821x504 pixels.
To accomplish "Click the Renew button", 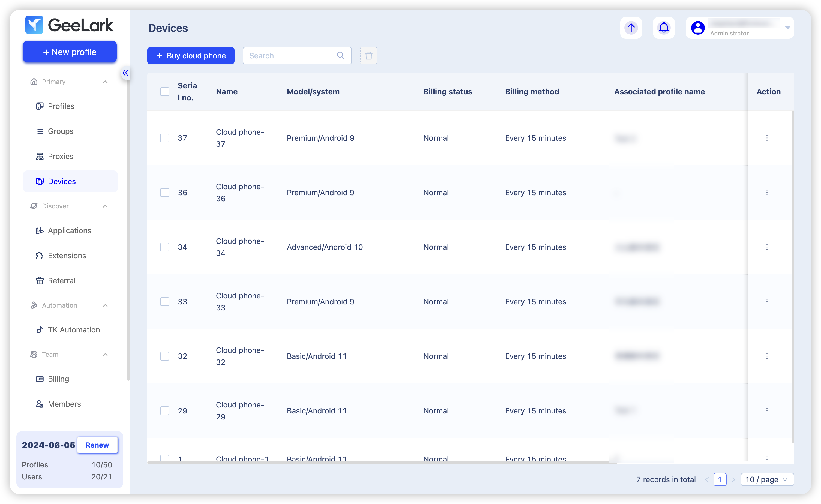I will [97, 445].
